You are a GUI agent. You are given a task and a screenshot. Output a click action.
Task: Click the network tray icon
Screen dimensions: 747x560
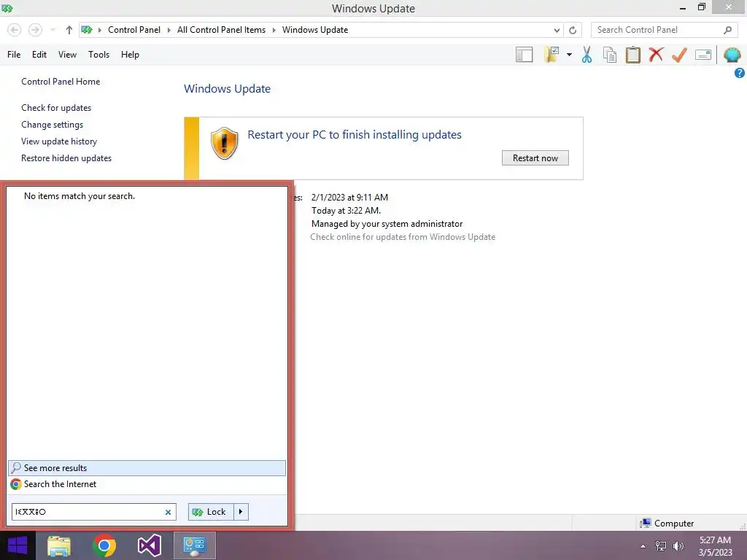(x=661, y=546)
